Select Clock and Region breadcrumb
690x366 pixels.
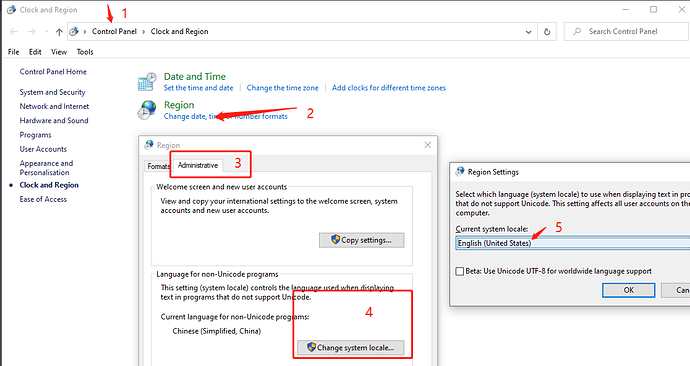(x=180, y=31)
